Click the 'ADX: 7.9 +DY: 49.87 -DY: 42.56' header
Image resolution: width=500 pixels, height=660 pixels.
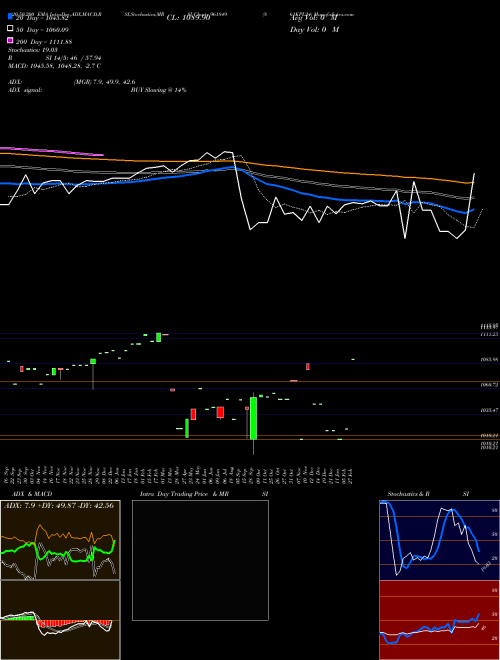coord(59,506)
